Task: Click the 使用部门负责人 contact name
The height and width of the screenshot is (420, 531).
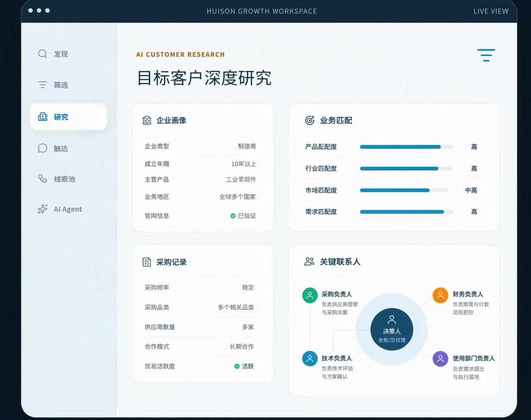Action: (x=474, y=358)
